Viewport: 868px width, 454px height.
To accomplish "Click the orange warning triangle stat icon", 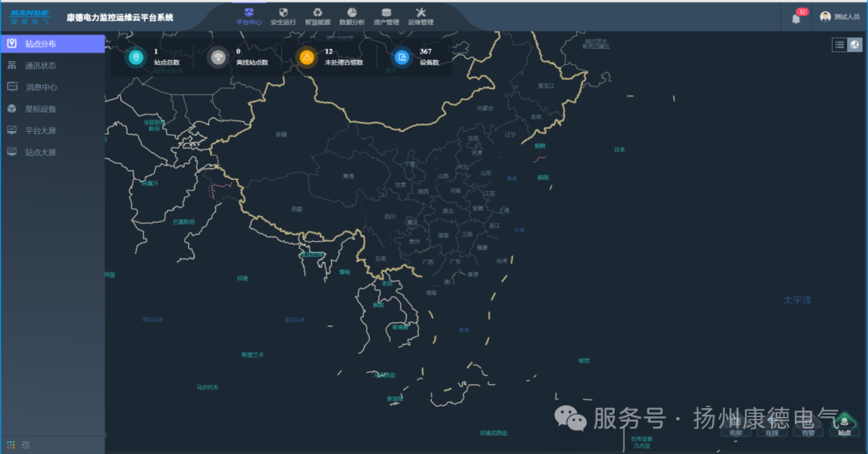I will (x=307, y=57).
